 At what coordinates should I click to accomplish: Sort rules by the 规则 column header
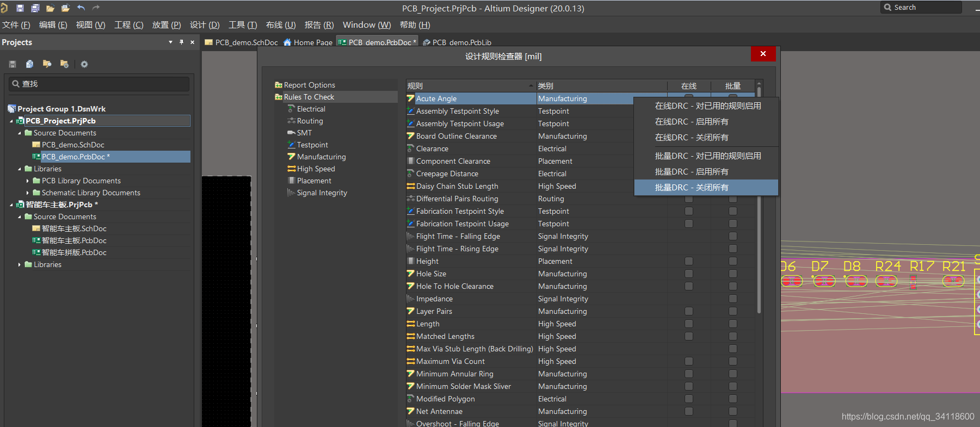(471, 86)
